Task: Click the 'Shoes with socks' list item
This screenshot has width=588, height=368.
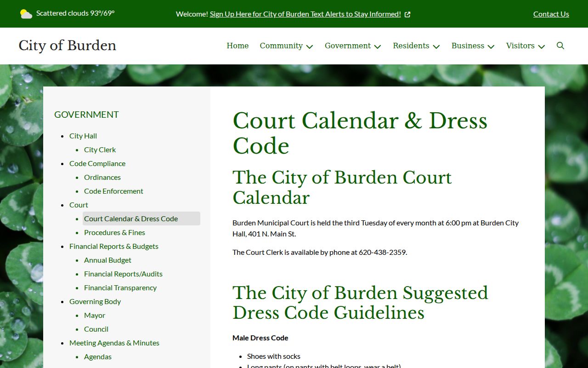Action: [x=274, y=356]
